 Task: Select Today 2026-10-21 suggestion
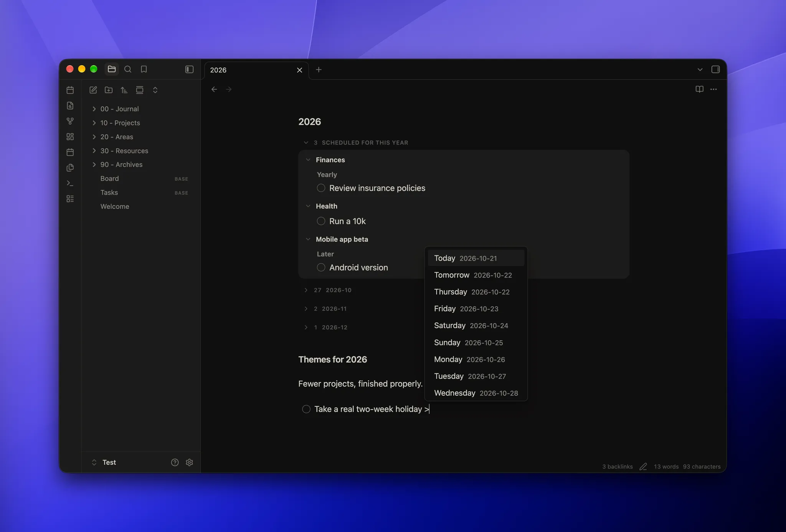point(476,258)
